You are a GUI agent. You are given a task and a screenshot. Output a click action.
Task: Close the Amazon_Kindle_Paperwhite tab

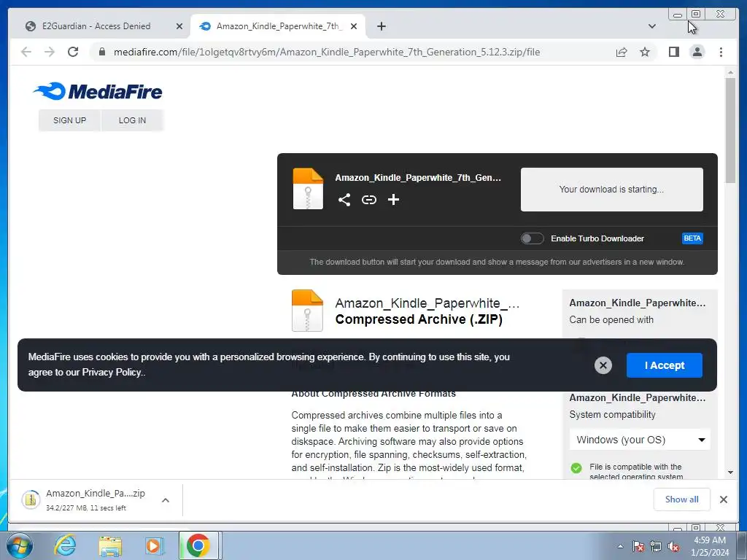pyautogui.click(x=354, y=26)
